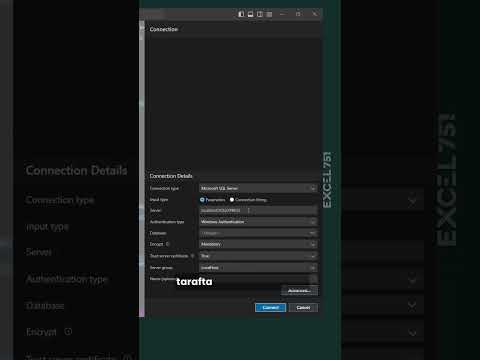The height and width of the screenshot is (360, 480).
Task: Select the Parameters input type radio
Action: point(202,200)
